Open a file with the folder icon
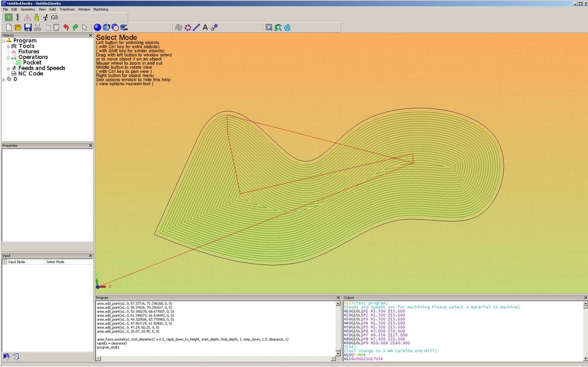Viewport: 588px width, 367px height. click(18, 27)
